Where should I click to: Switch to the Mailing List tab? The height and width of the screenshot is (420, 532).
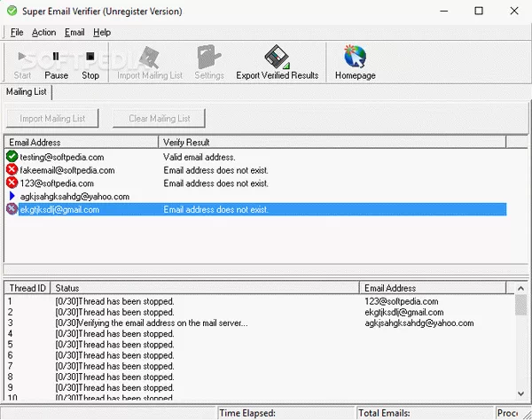pyautogui.click(x=27, y=92)
